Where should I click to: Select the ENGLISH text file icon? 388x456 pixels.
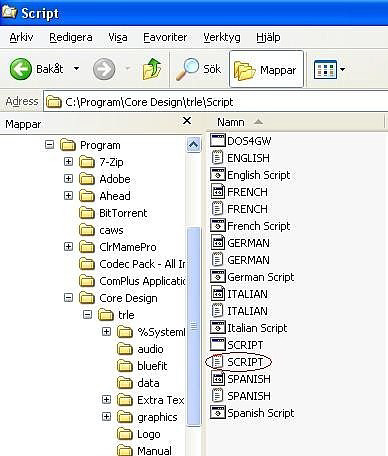pyautogui.click(x=217, y=157)
